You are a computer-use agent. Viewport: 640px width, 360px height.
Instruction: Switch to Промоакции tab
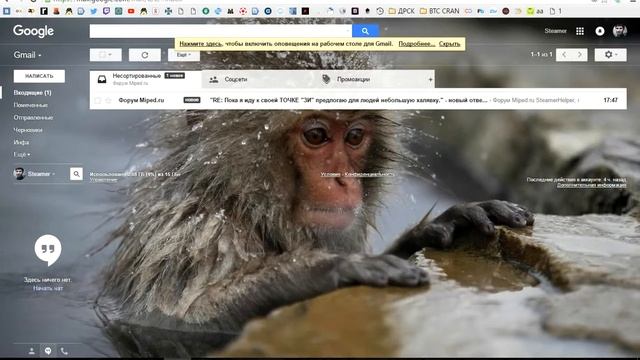[x=371, y=79]
